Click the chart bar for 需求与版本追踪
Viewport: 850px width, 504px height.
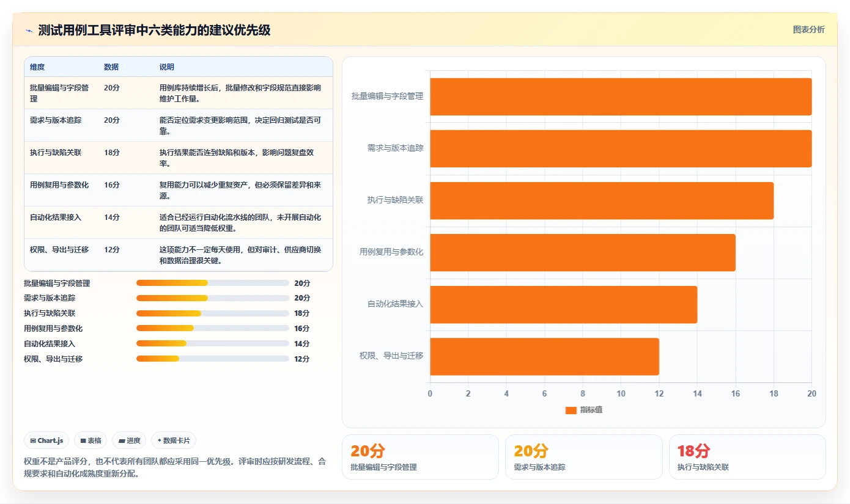[x=621, y=148]
